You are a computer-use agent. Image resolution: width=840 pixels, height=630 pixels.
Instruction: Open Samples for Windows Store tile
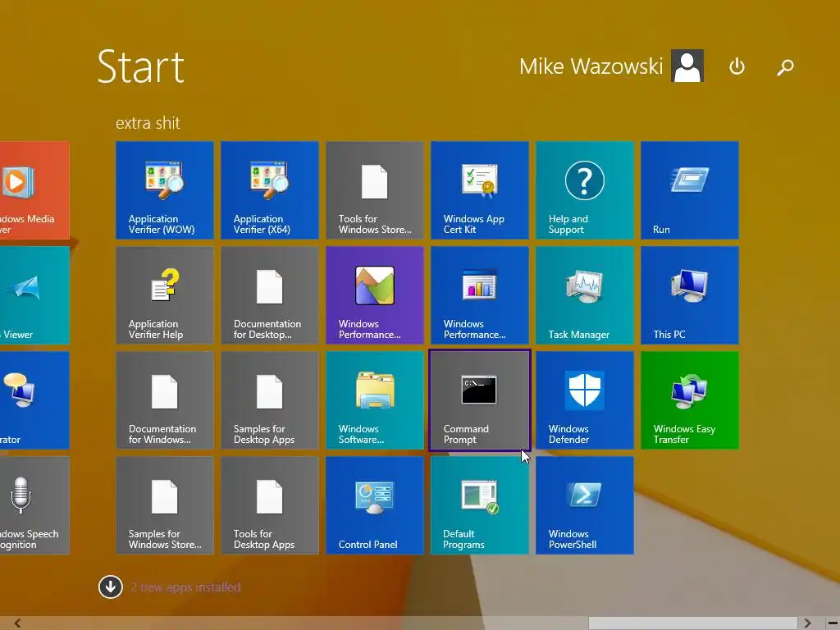164,505
